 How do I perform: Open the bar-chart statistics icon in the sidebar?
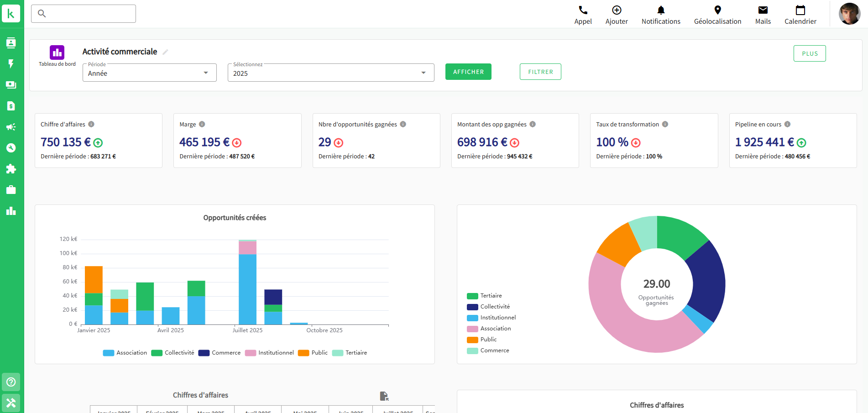(x=11, y=211)
